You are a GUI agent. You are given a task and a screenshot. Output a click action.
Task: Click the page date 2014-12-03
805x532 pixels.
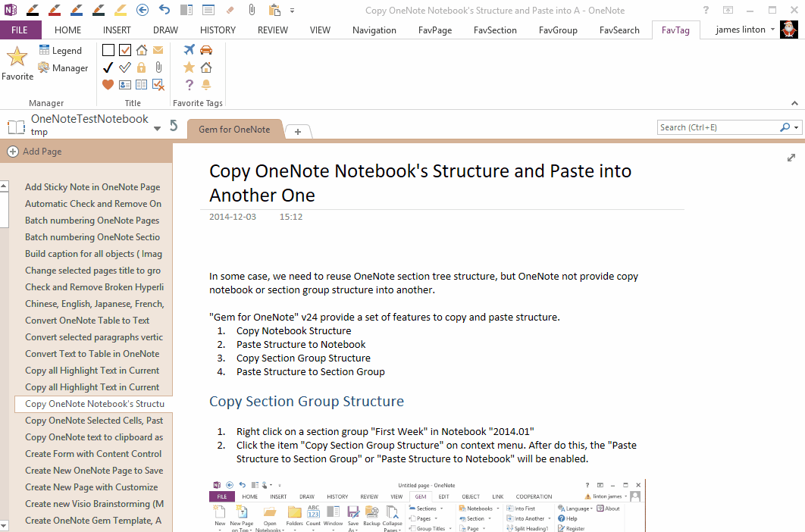[233, 217]
